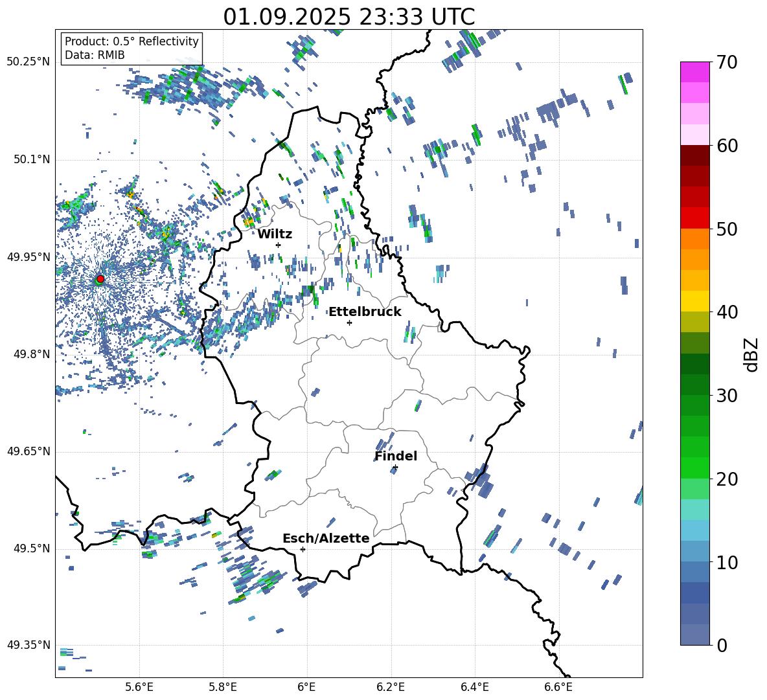Click the dark maroon colorbar segment just below 60 dBZ
Screen dimensions: 767x700
695,156
